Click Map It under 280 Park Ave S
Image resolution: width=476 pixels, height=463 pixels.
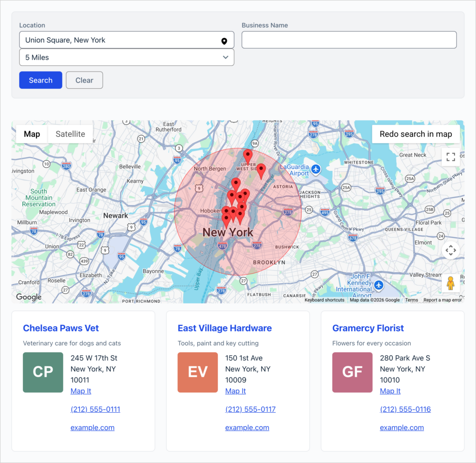point(390,391)
